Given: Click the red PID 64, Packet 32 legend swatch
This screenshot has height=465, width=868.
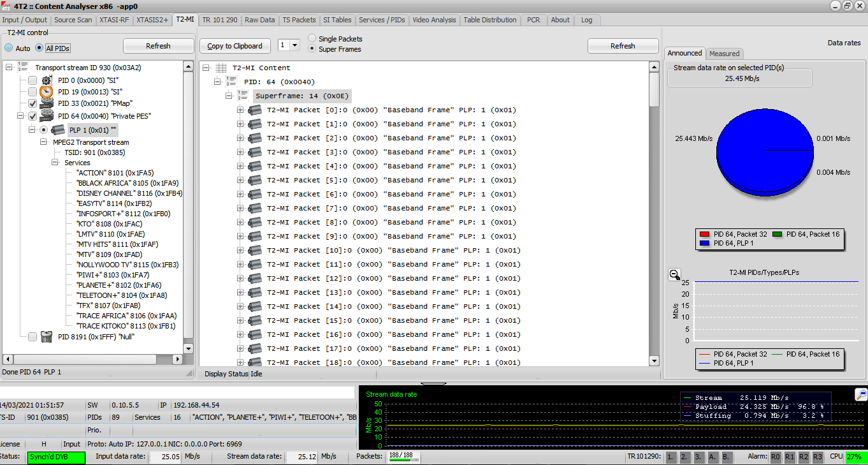Looking at the screenshot, I should (x=704, y=234).
